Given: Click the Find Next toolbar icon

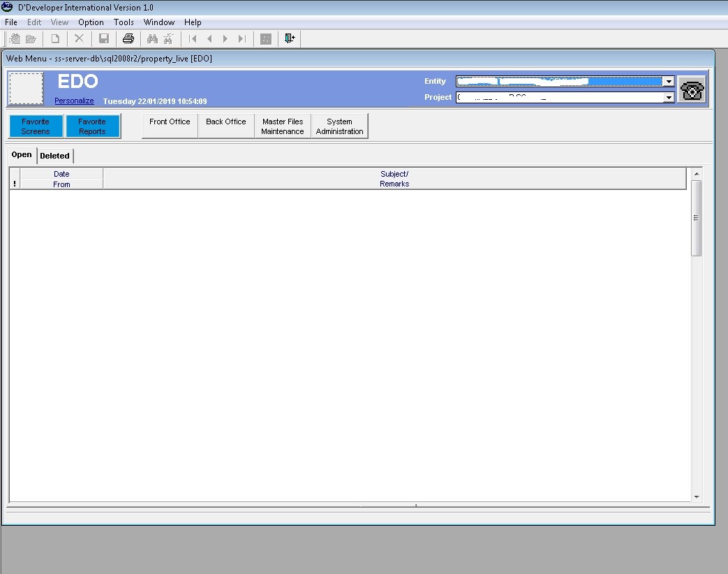Looking at the screenshot, I should [168, 38].
